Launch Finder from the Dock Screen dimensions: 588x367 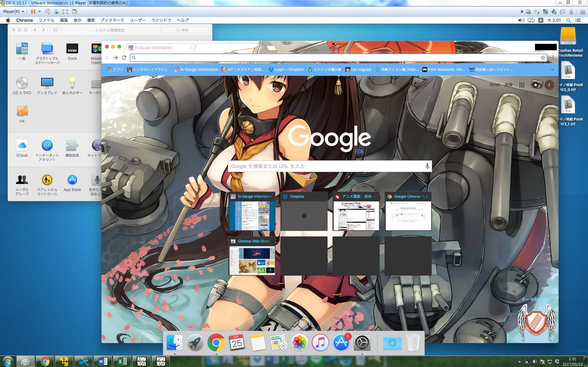[174, 342]
